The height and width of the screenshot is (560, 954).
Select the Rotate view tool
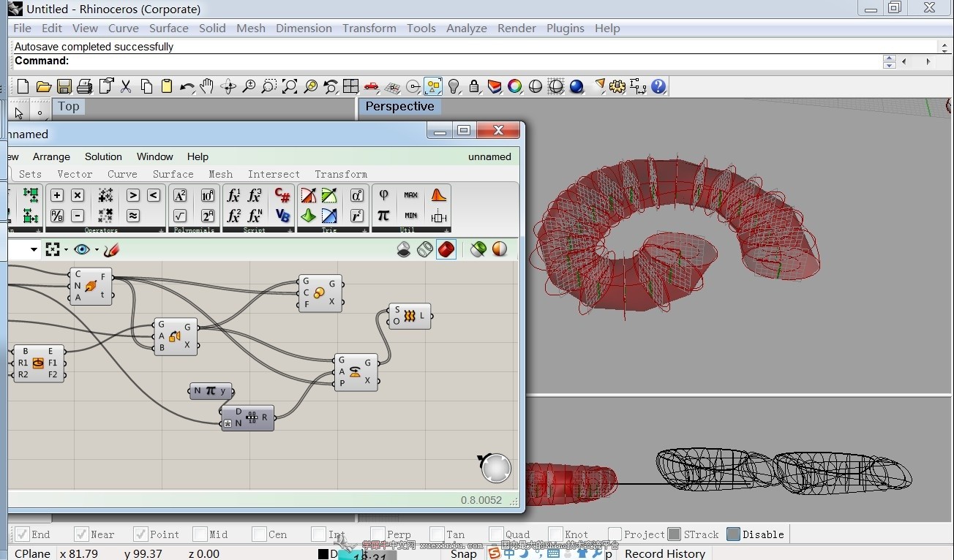tap(228, 86)
